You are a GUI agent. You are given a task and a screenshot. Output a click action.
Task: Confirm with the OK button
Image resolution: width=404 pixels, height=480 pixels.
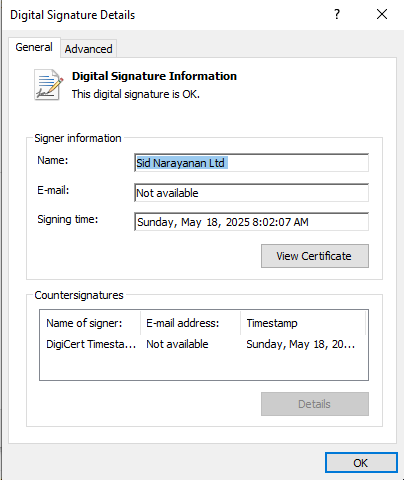click(x=361, y=463)
